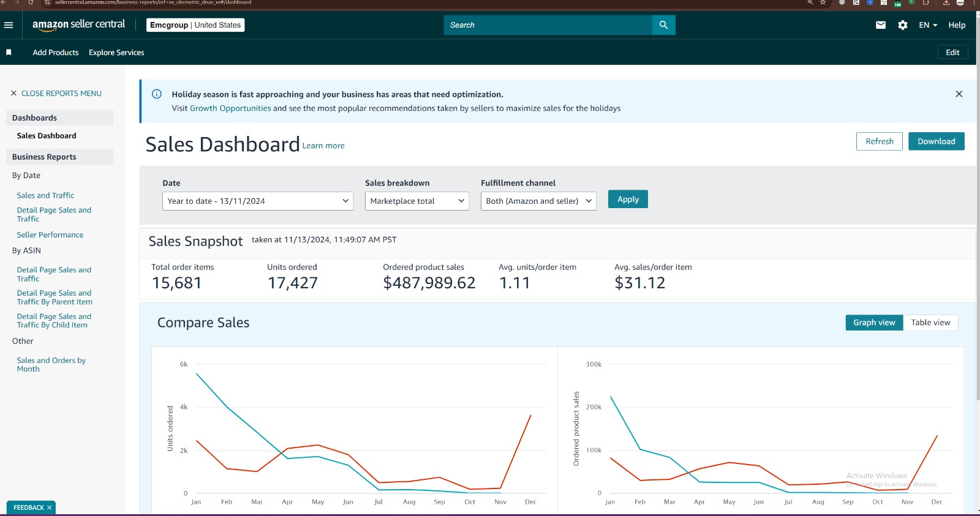This screenshot has height=516, width=980.
Task: Open the Growth Opportunities link
Action: click(230, 108)
